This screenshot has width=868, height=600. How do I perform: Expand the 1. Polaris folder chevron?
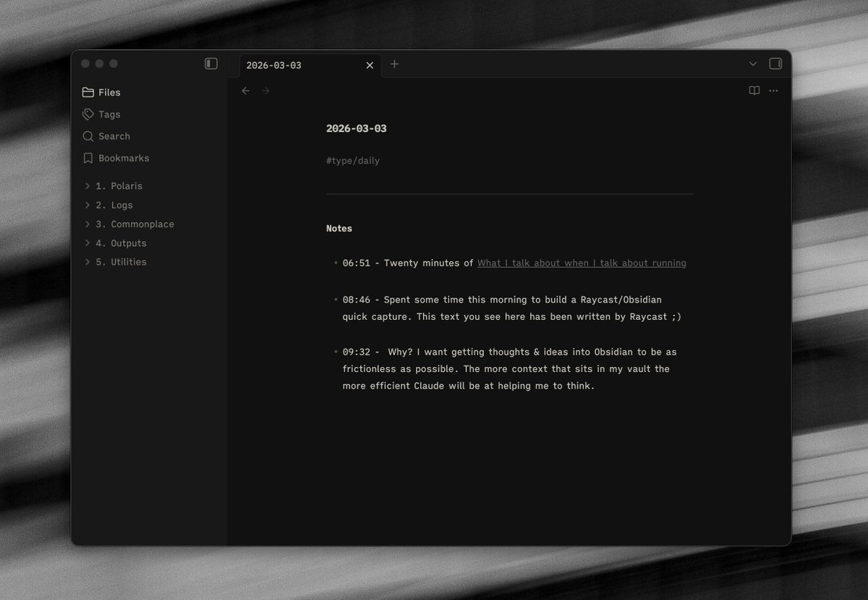click(88, 186)
